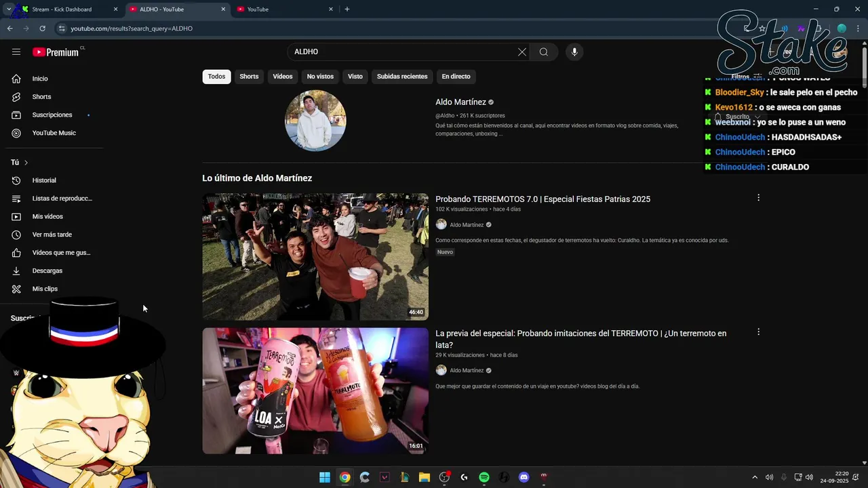Image resolution: width=868 pixels, height=488 pixels.
Task: Close the ALDHO - YouTube tab
Action: coord(223,9)
